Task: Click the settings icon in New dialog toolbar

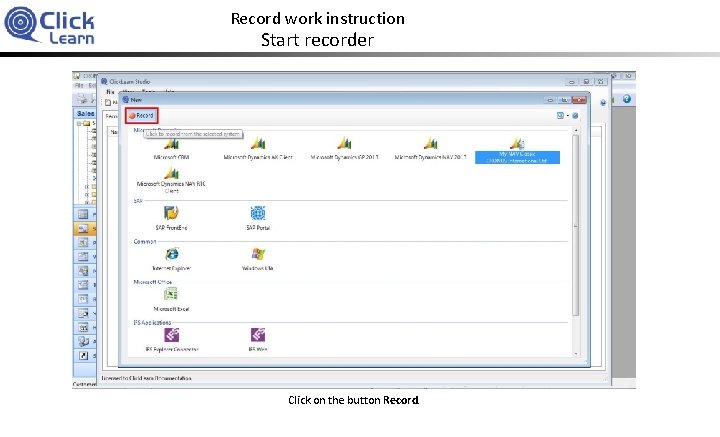Action: click(575, 116)
